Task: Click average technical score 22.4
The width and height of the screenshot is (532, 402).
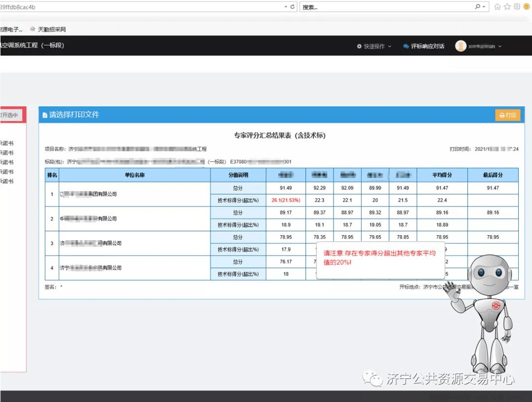Action: 442,200
